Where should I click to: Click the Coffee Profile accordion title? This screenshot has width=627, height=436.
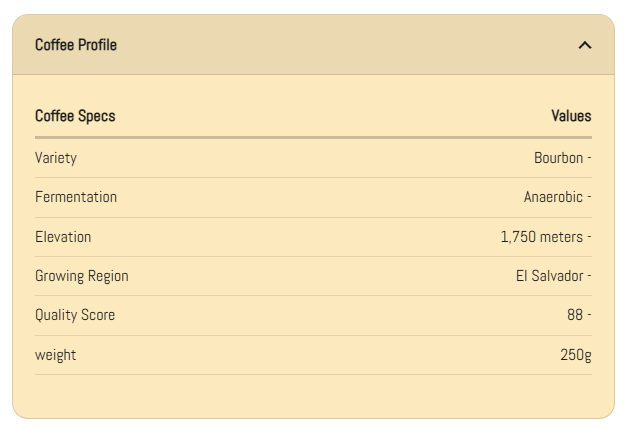[76, 45]
